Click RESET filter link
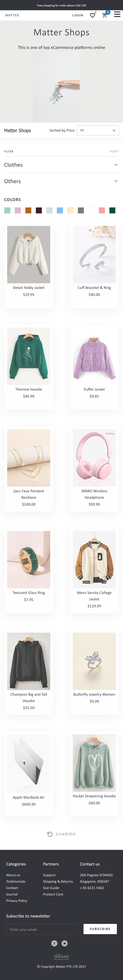Viewport: 123px width, 980px height. (x=114, y=151)
